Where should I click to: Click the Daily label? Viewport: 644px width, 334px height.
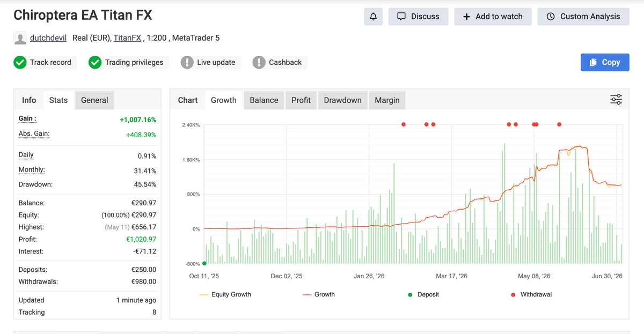[x=26, y=155]
